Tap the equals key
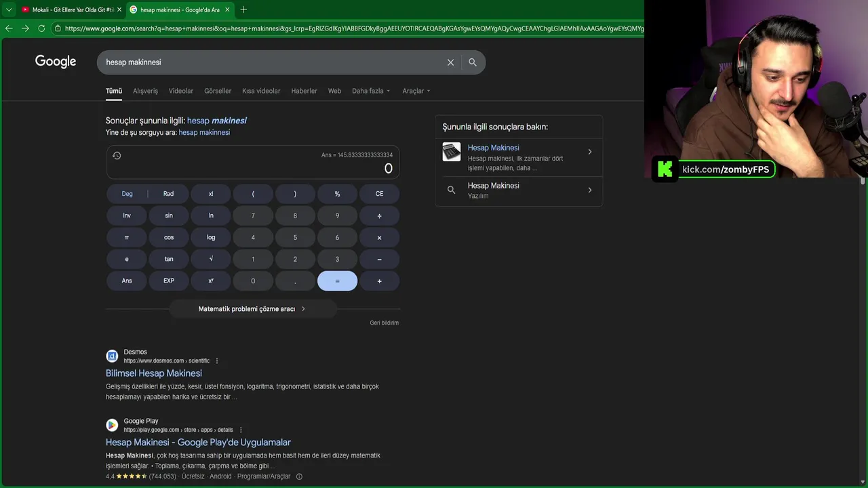The width and height of the screenshot is (868, 488). tap(337, 281)
